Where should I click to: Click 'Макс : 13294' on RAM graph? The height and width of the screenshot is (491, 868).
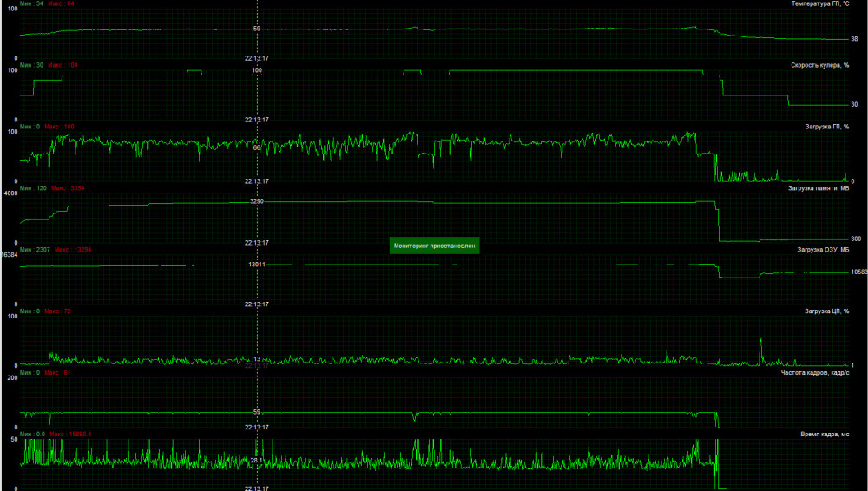73,250
